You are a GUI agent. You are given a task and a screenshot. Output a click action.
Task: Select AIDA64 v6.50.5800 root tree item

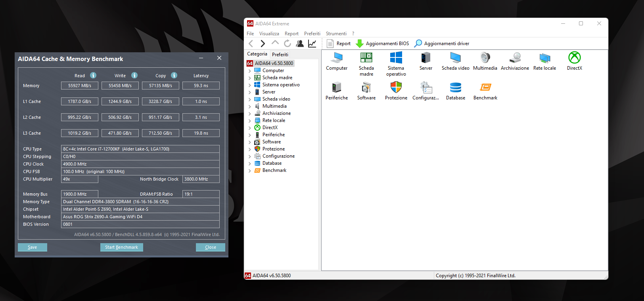pos(274,63)
